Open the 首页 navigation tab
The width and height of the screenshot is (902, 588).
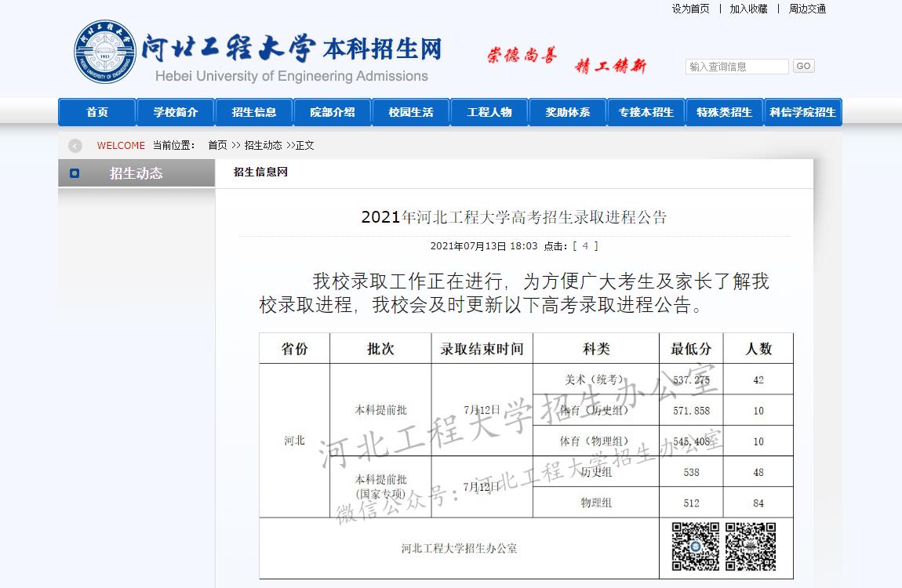tap(97, 112)
